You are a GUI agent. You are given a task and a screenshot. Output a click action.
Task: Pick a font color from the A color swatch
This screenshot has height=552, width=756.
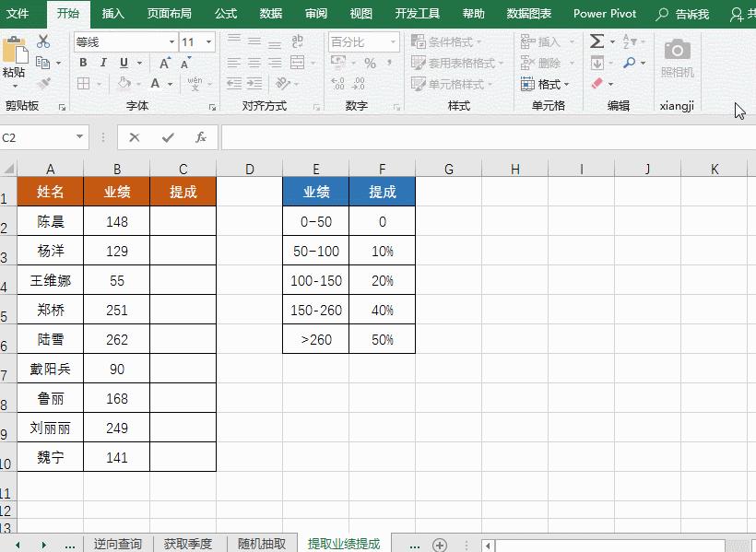coord(157,83)
